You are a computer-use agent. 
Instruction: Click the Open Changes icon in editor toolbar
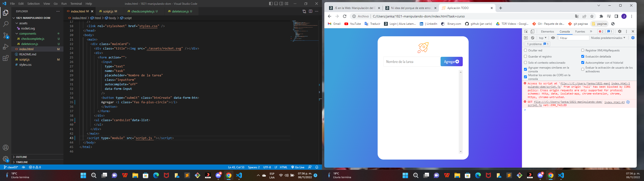point(304,11)
